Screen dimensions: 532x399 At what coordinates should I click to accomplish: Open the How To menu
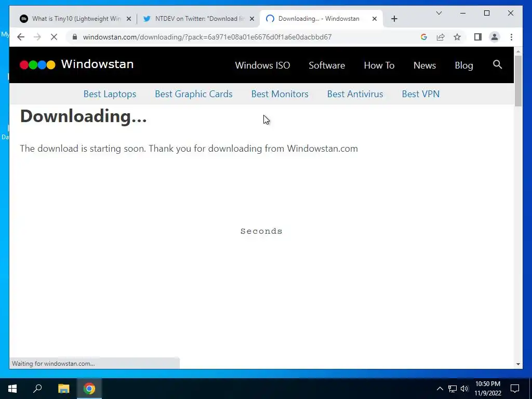(x=379, y=65)
